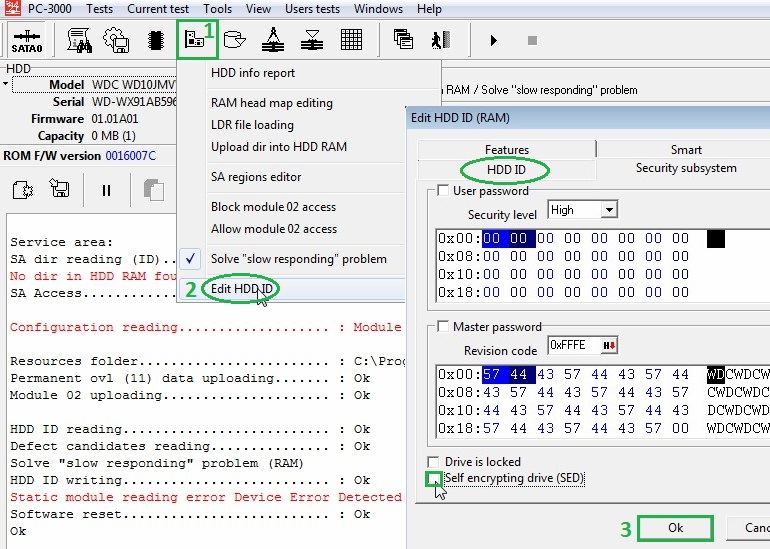This screenshot has width=770, height=549.
Task: Click the Revision code reset arrow icon
Action: (x=609, y=346)
